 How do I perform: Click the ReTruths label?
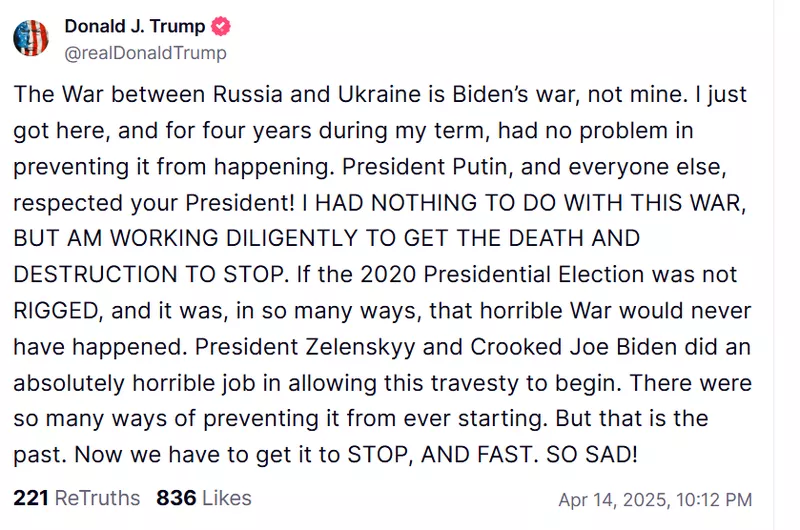(97, 498)
